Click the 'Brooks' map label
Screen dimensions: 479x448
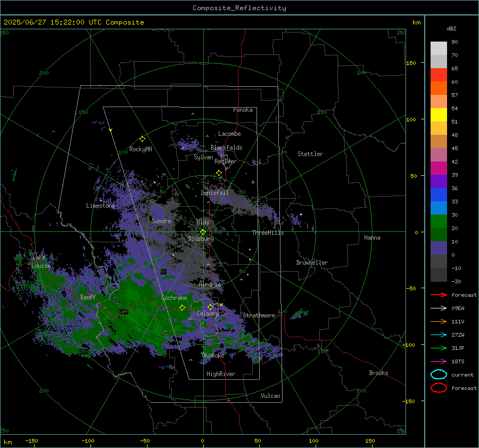[x=378, y=373]
